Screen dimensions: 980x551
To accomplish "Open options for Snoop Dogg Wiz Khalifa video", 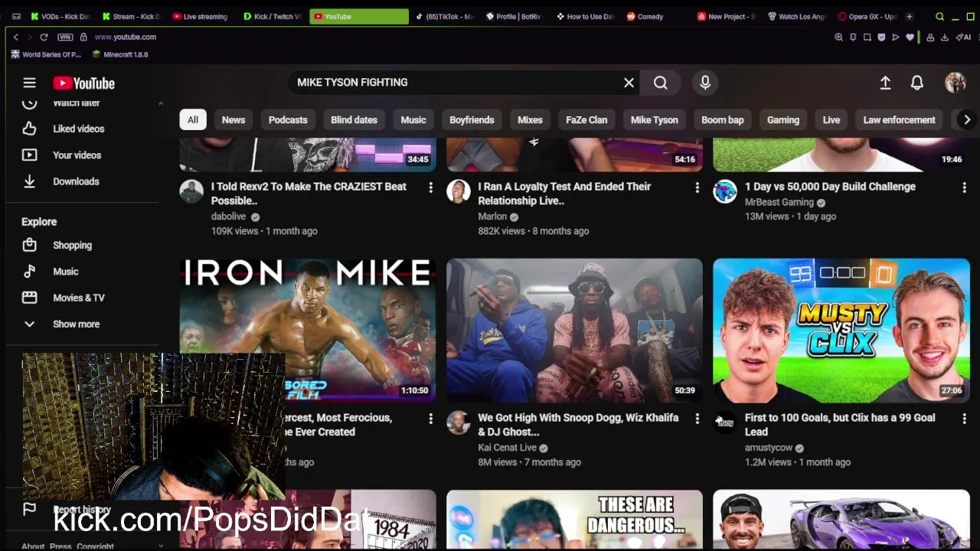I will (x=697, y=419).
